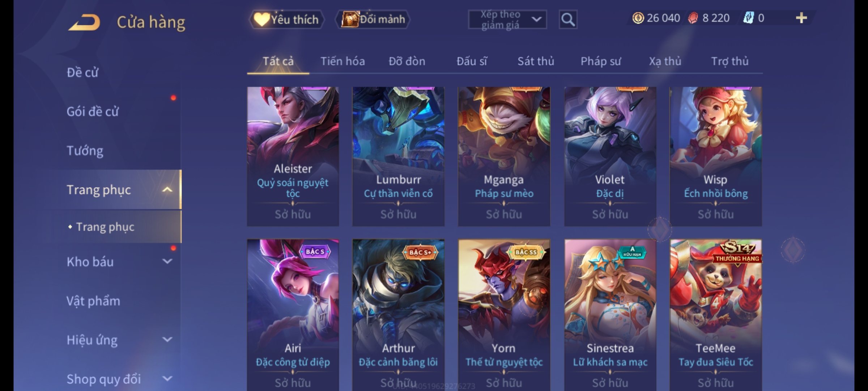Open the Xếp theo giảm giá dropdown
This screenshot has width=868, height=391.
(x=507, y=20)
